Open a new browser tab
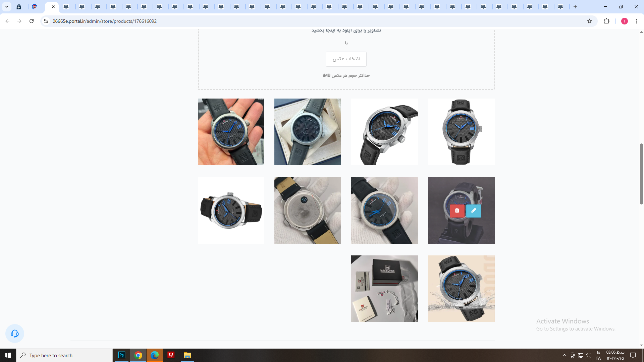The height and width of the screenshot is (362, 644). [575, 7]
